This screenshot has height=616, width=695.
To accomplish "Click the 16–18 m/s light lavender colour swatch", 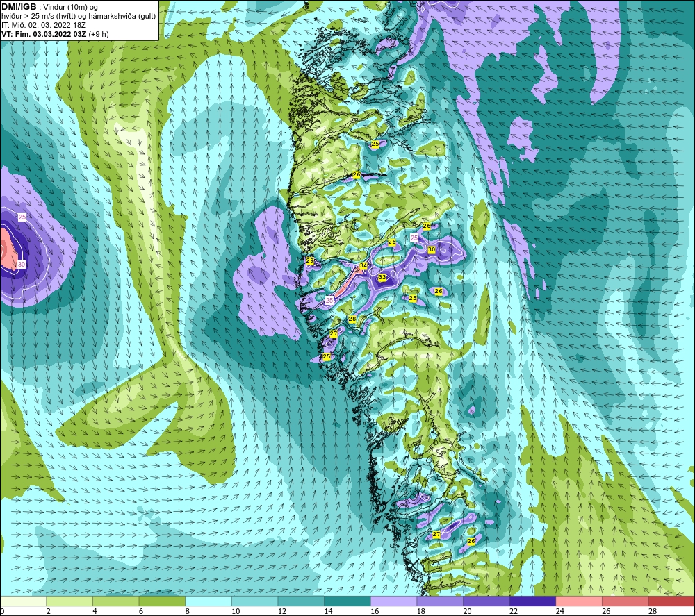I will pyautogui.click(x=393, y=601).
